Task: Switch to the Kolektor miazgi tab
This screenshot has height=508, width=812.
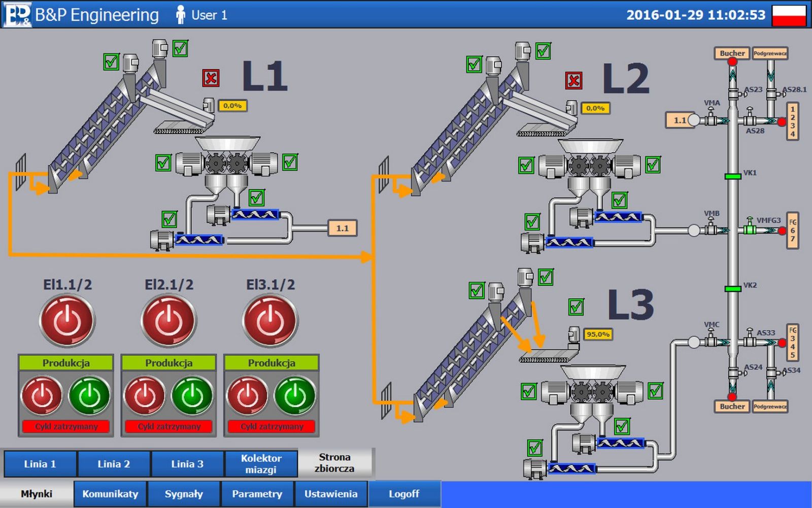Action: click(x=261, y=464)
